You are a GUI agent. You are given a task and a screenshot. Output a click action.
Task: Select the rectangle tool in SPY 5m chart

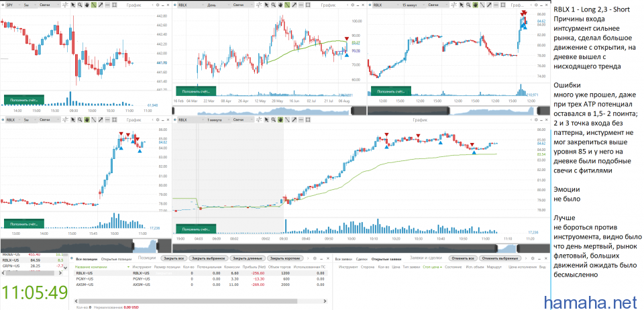tap(115, 5)
